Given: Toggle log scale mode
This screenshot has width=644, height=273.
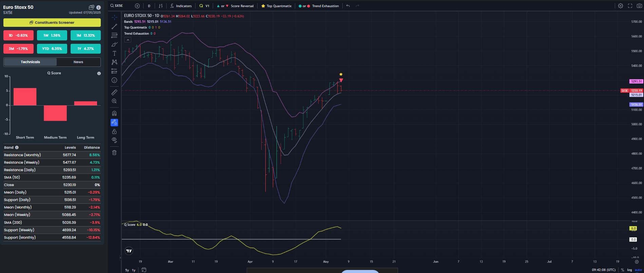Looking at the screenshot, I should coord(629,270).
